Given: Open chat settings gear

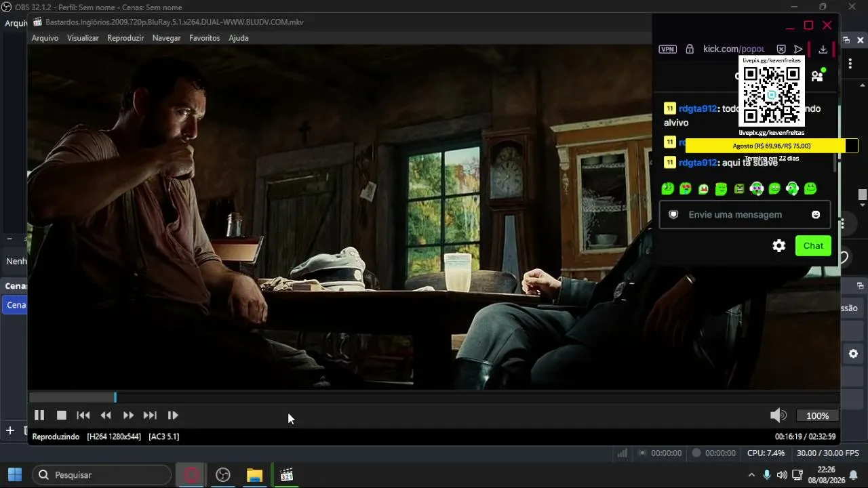Looking at the screenshot, I should coord(779,246).
